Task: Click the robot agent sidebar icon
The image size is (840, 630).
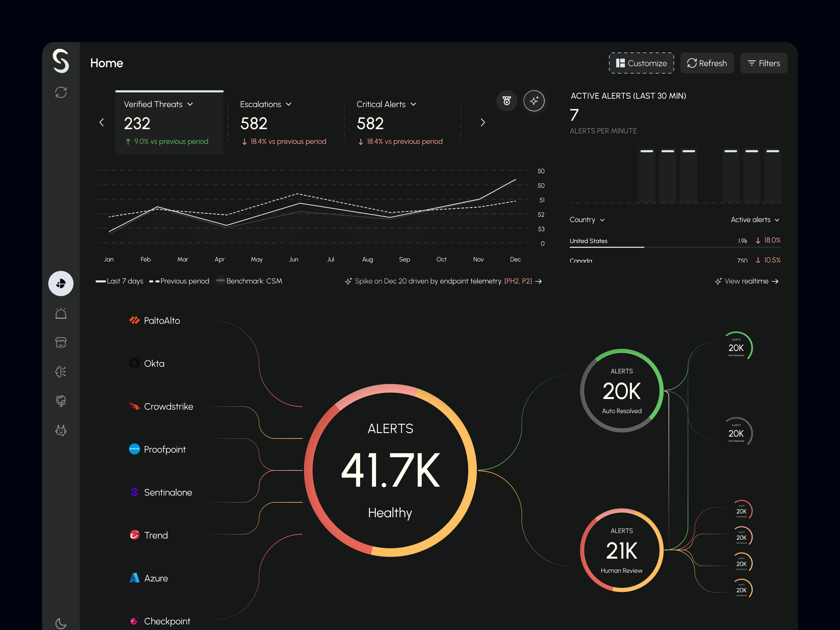Action: tap(61, 430)
